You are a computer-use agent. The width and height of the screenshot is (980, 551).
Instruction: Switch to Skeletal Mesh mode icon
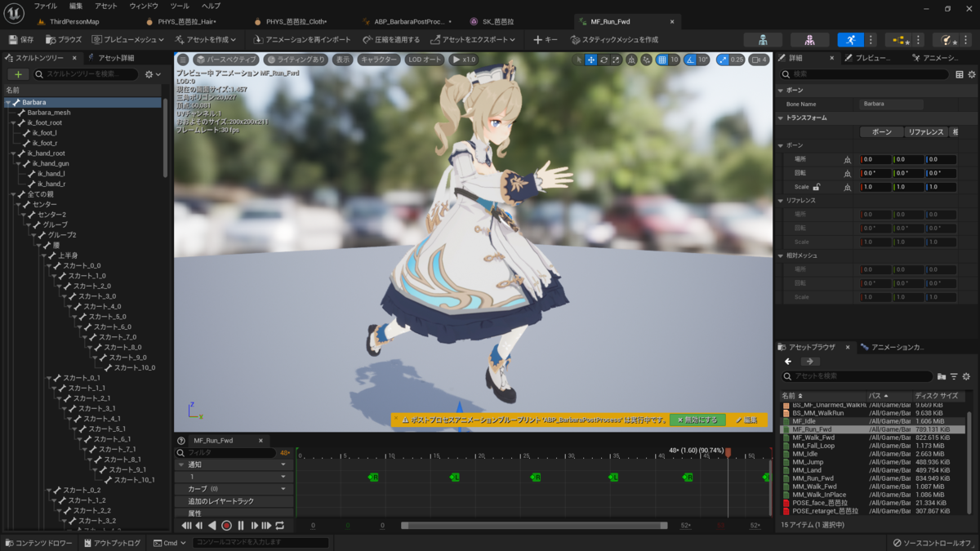pos(809,39)
